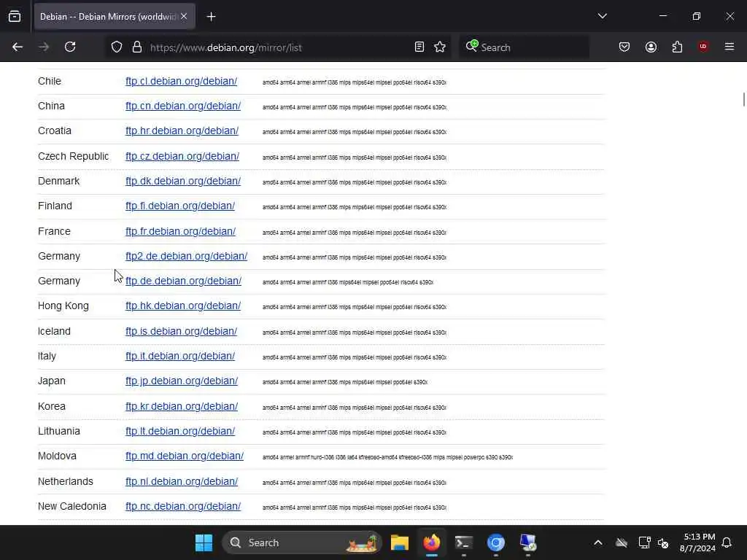Click the Firefox search box
747x560 pixels.
click(524, 47)
